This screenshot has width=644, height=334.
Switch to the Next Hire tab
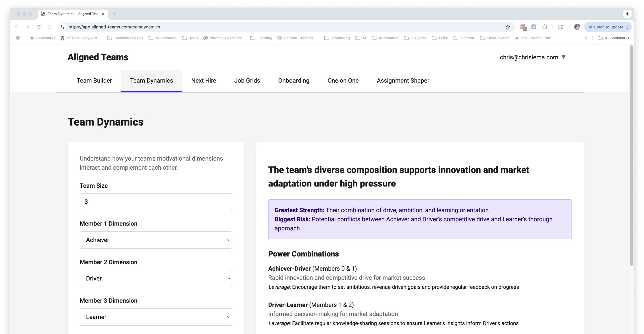click(x=204, y=81)
